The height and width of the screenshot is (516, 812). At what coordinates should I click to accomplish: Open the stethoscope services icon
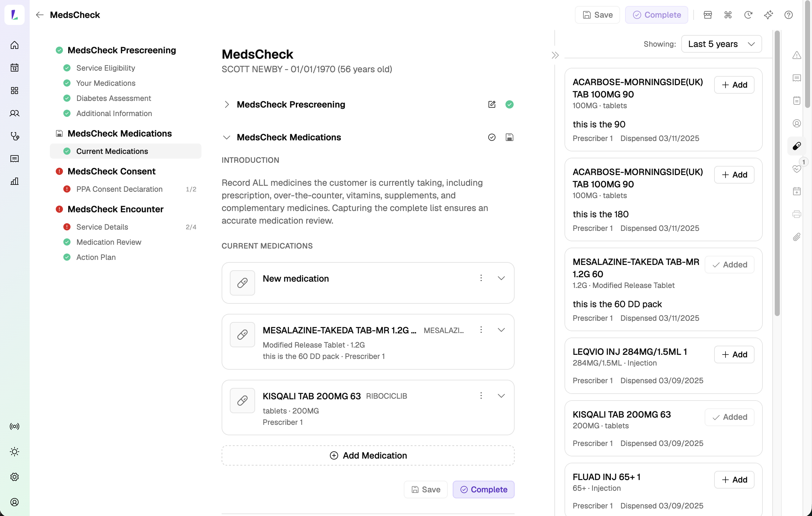(x=15, y=136)
